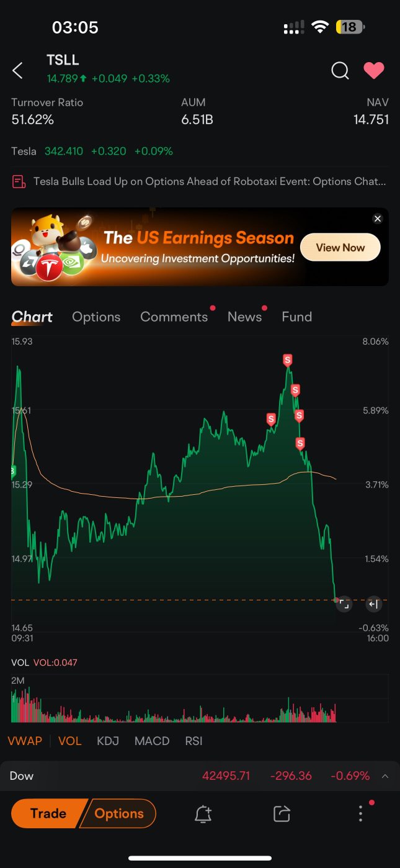Tap the collapse-arrow icon at chart edge
Screen dimensions: 400x868
coord(373,604)
